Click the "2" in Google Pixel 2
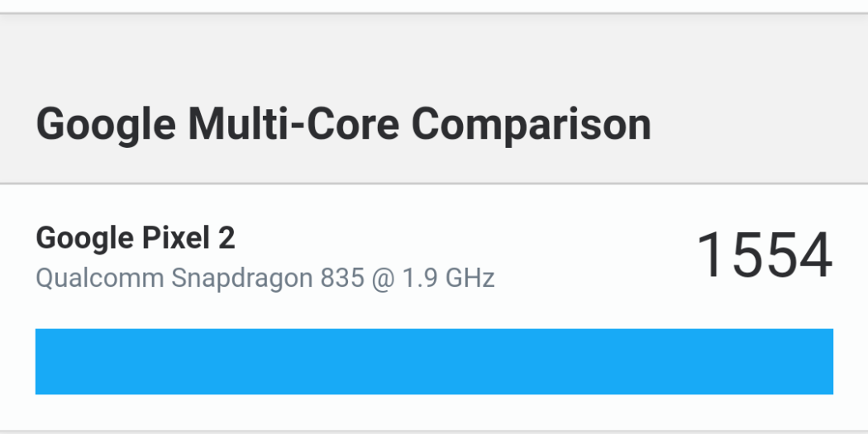Image resolution: width=868 pixels, height=434 pixels. (227, 238)
